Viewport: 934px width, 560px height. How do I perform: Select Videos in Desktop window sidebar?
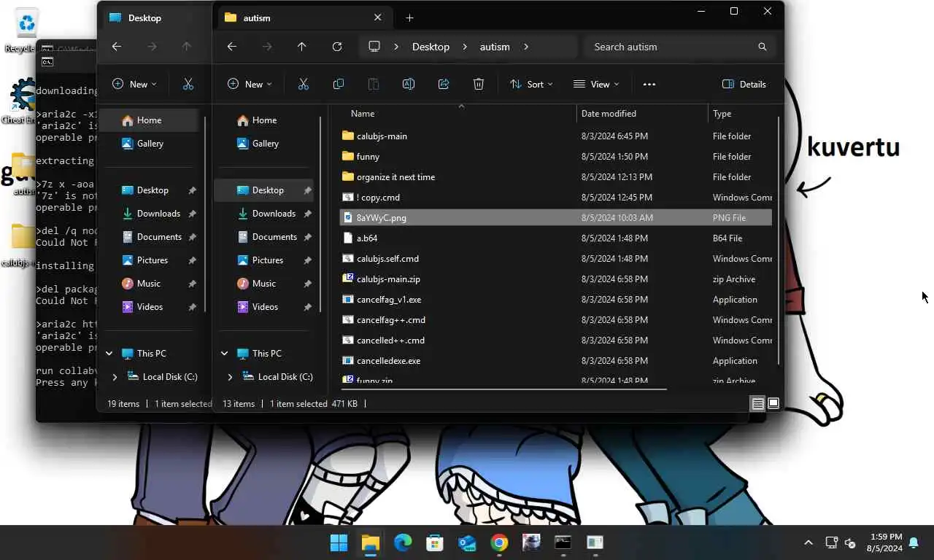coord(150,307)
